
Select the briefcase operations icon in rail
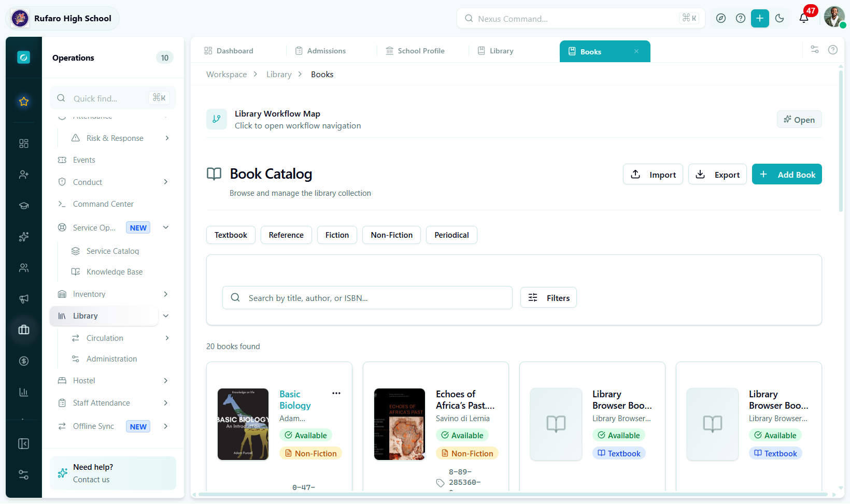pyautogui.click(x=24, y=330)
